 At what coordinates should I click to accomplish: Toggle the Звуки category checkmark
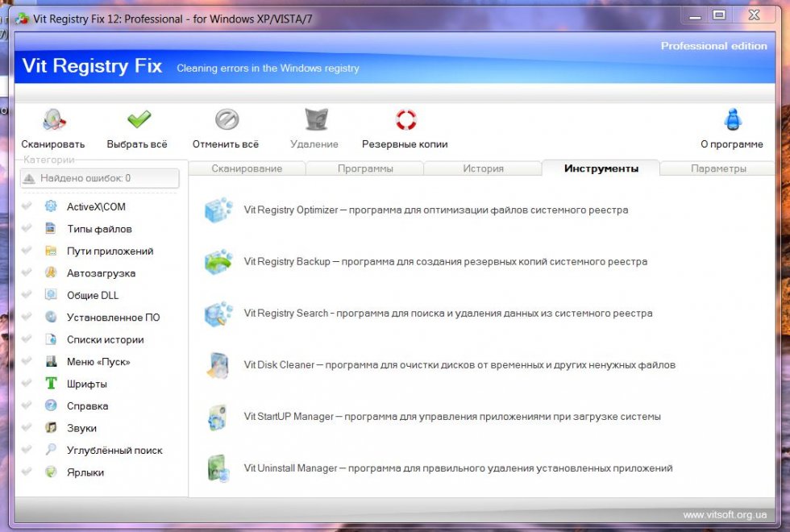pos(27,427)
